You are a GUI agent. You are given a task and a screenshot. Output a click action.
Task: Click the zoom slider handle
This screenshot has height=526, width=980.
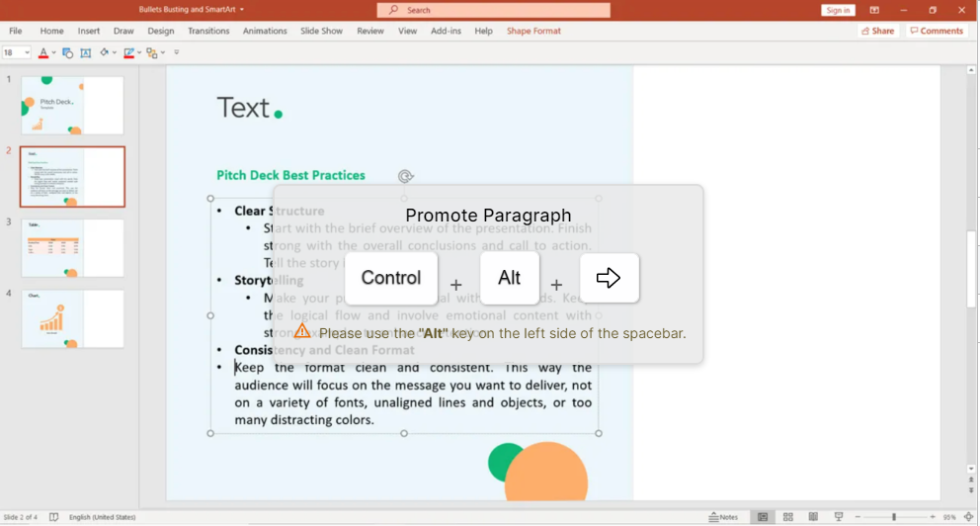coord(894,517)
